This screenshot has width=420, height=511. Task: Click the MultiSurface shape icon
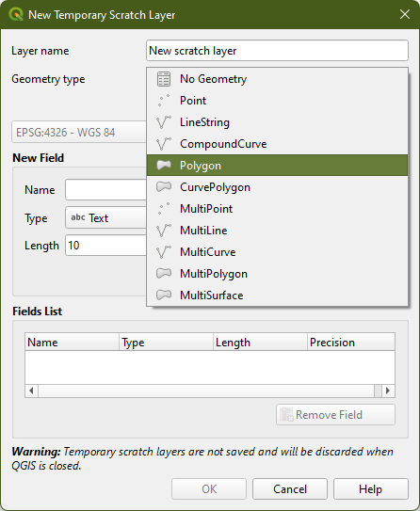click(164, 295)
